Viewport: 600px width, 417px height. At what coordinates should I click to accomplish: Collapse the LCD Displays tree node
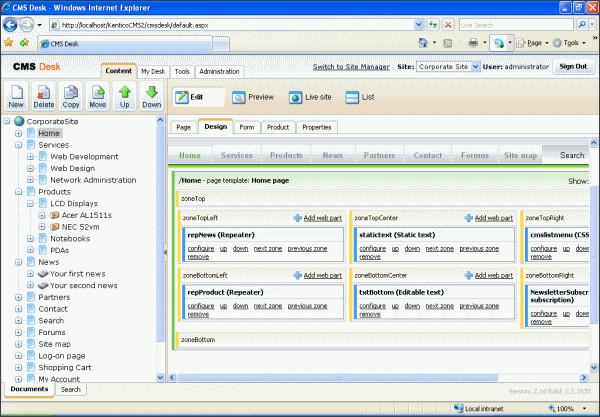point(30,204)
